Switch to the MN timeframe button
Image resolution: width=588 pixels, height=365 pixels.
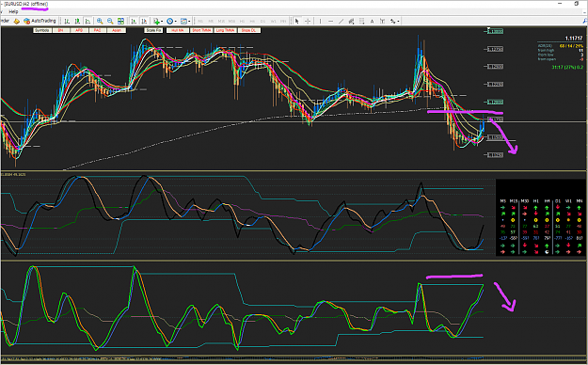[283, 22]
